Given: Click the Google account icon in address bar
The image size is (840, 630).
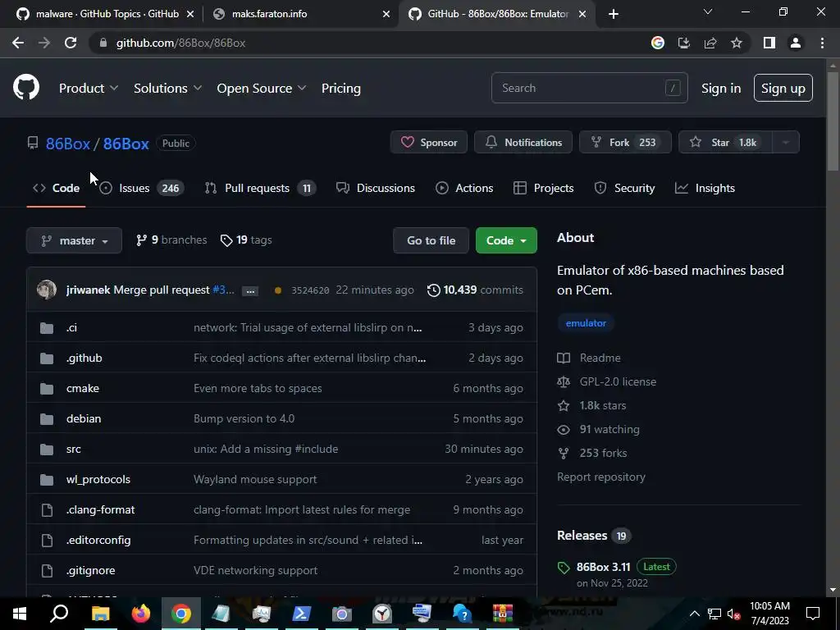Looking at the screenshot, I should pos(658,43).
